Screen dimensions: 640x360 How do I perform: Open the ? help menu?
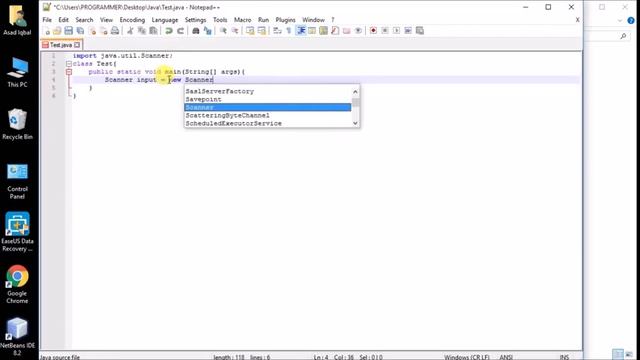point(333,20)
